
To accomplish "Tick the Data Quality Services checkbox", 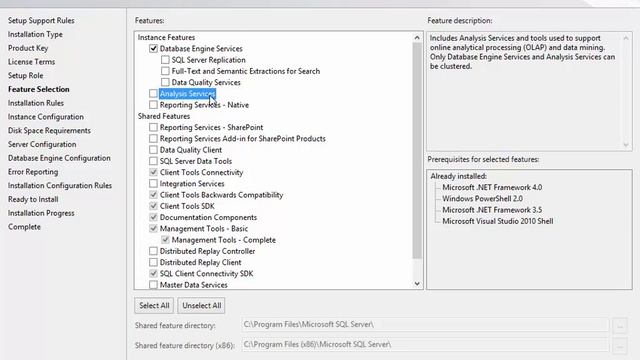I will [165, 82].
